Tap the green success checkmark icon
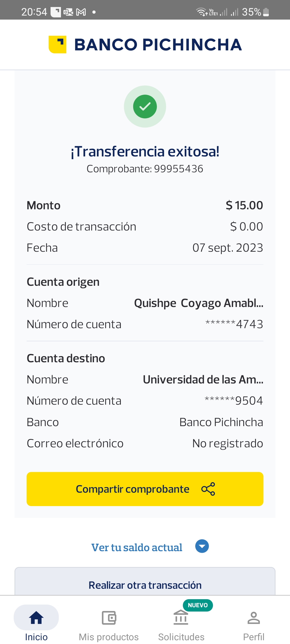 [x=145, y=107]
